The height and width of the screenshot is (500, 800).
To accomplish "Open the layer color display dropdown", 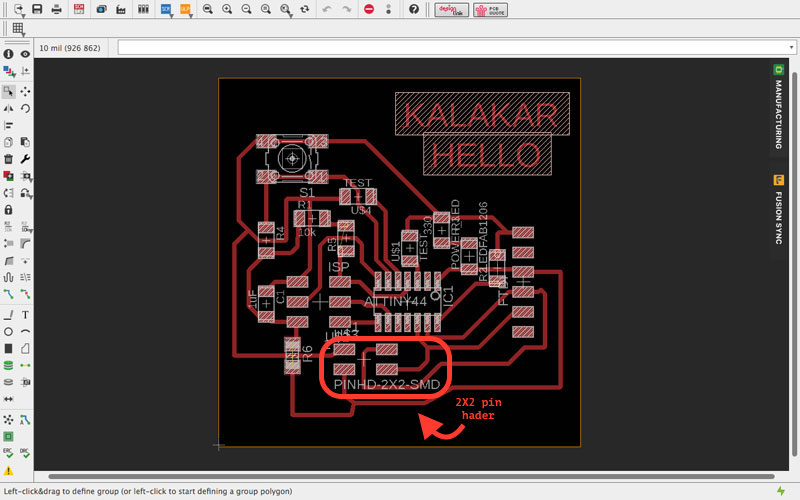I will (9, 71).
